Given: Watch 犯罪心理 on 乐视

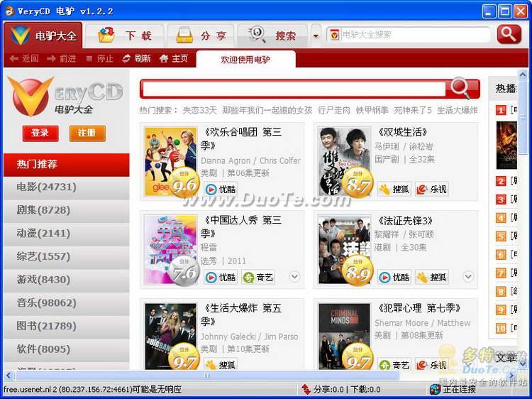Looking at the screenshot, I should pyautogui.click(x=431, y=365).
